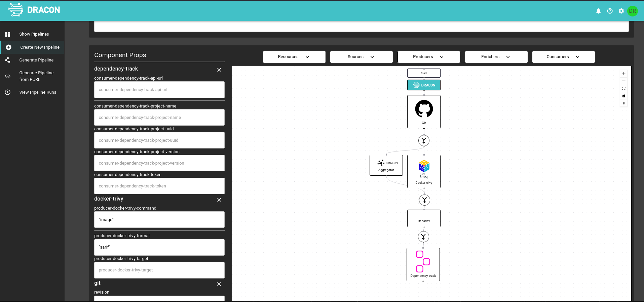
Task: Toggle canvas interactivity lock
Action: [623, 96]
